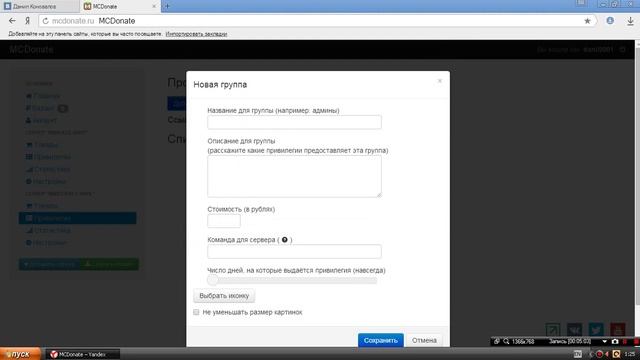This screenshot has height=360, width=640.
Task: Bookmark the page with the star icon
Action: point(587,21)
